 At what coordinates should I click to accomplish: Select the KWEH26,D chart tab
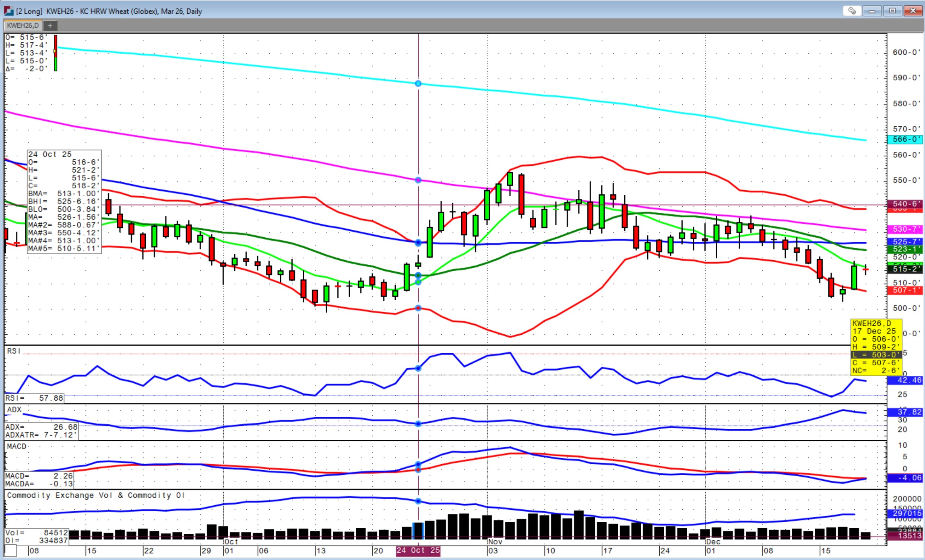[23, 26]
